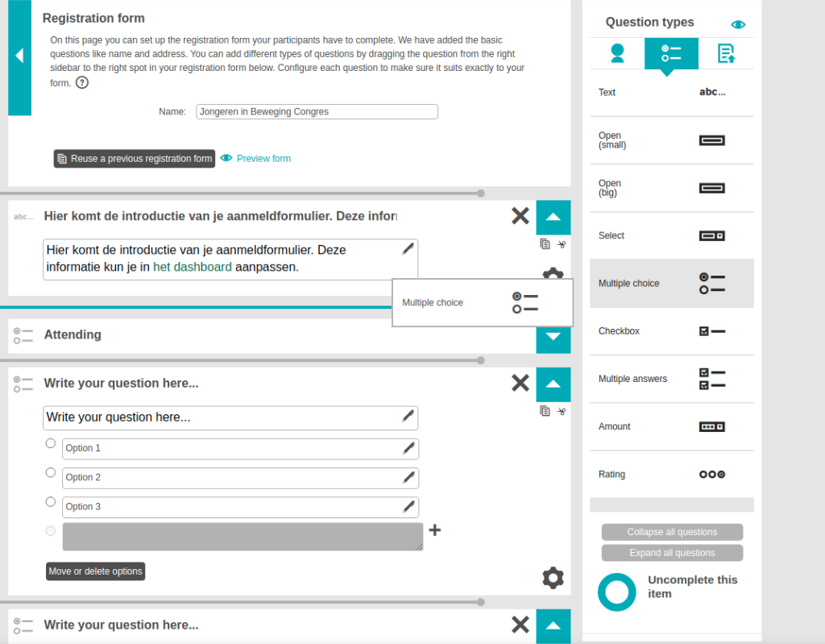Cut the first Write your question item

point(562,411)
